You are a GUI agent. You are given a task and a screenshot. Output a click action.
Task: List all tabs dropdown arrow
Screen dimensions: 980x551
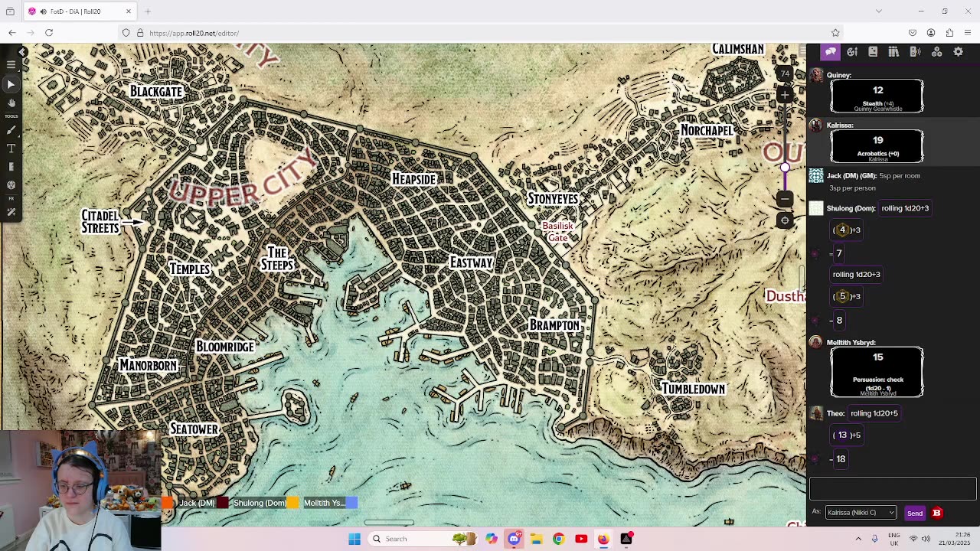click(x=879, y=11)
